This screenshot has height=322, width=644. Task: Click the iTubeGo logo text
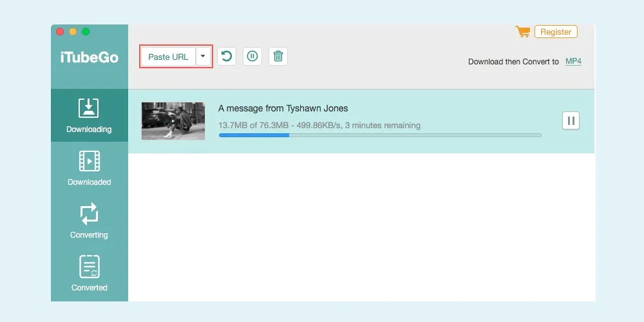point(89,57)
